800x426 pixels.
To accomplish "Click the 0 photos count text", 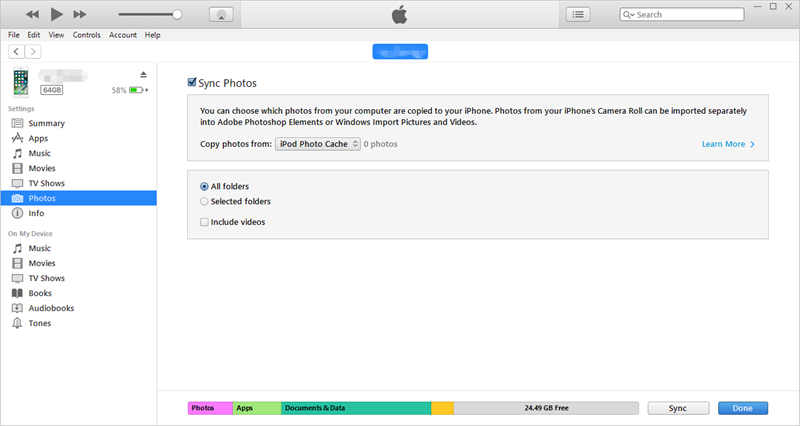I will pyautogui.click(x=381, y=144).
